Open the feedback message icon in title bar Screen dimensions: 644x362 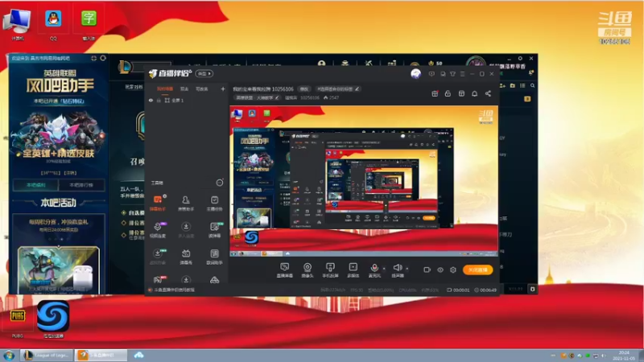[x=431, y=74]
